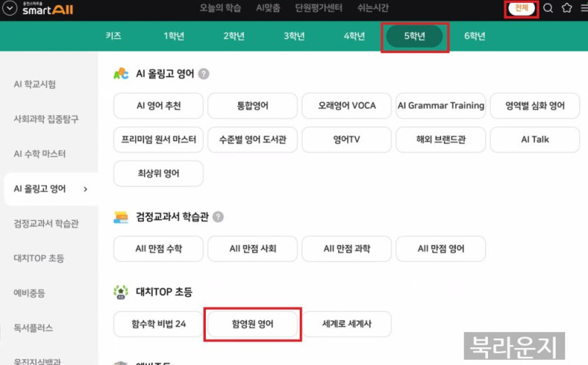
Task: Click the All 만점 과학 button
Action: pyautogui.click(x=346, y=249)
